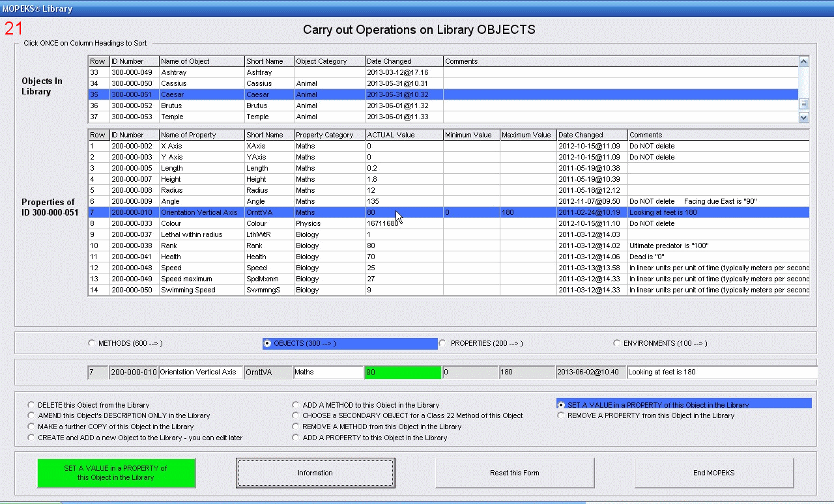Sort properties by Name of Property heading
834x504 pixels.
coord(201,135)
